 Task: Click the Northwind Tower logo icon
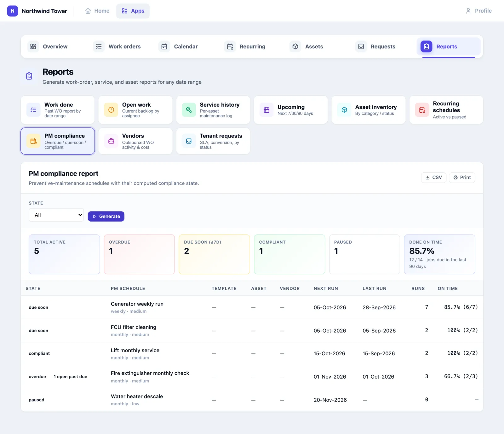tap(13, 11)
